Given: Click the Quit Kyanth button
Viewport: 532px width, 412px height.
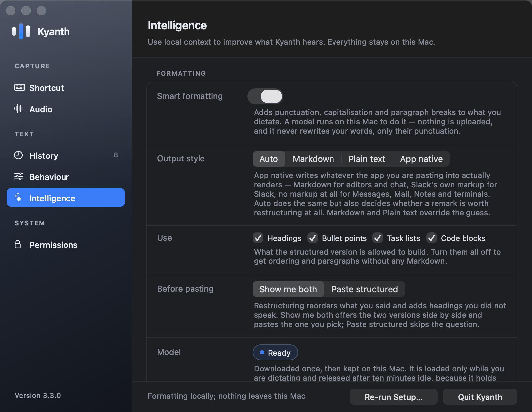Looking at the screenshot, I should (480, 397).
